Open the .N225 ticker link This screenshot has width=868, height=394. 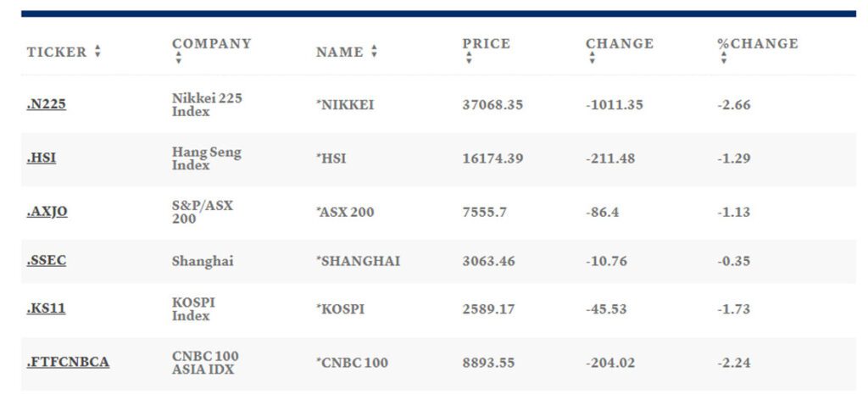pos(47,104)
